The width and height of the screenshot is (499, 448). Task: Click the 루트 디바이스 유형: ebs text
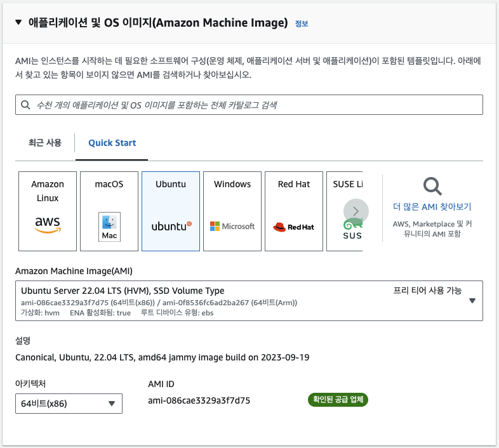177,313
